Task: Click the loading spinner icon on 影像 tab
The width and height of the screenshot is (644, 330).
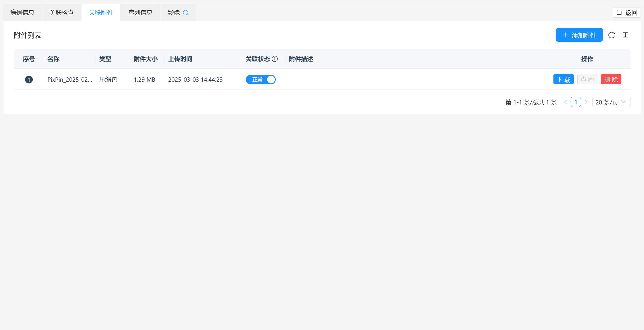Action: 185,12
